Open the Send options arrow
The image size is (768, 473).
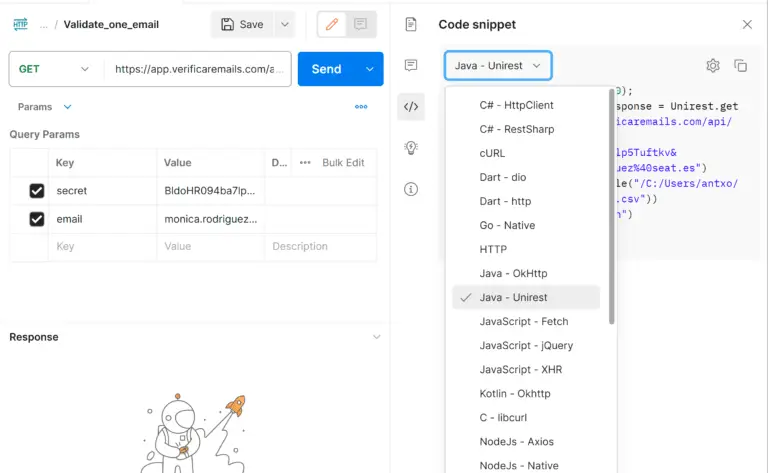coord(370,69)
